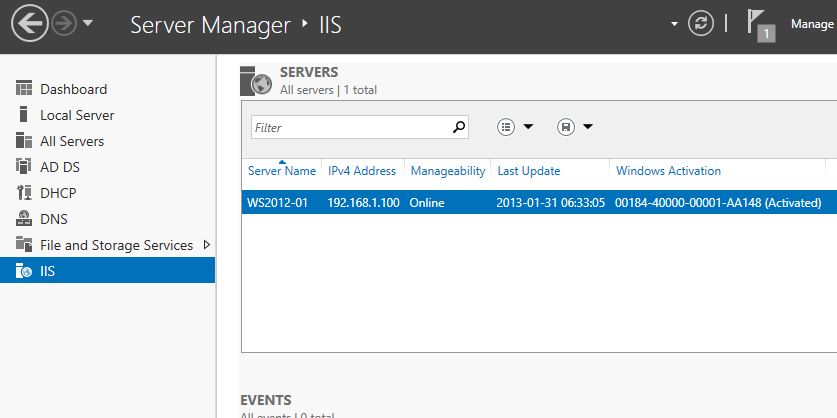
Task: Open DHCP in the sidebar
Action: point(58,193)
